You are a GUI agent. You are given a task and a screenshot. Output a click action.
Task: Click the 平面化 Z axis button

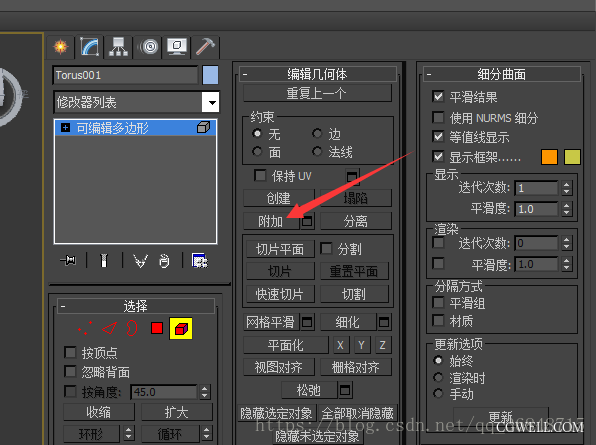pyautogui.click(x=382, y=345)
